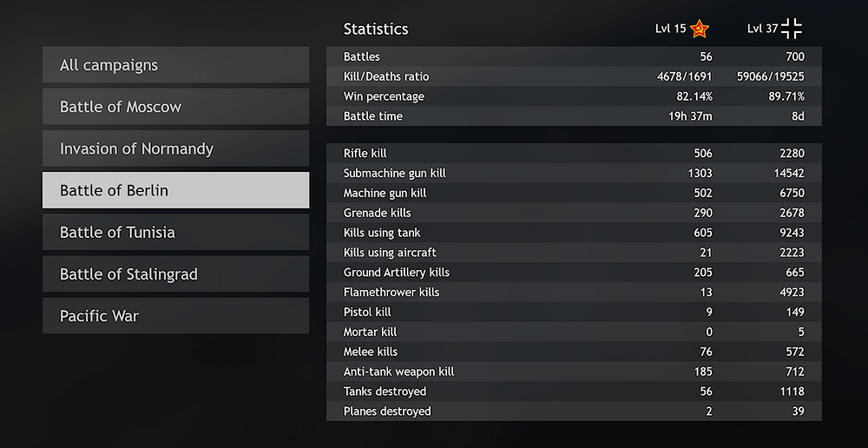Select the All campaigns tab
The height and width of the screenshot is (448, 868).
(x=175, y=65)
